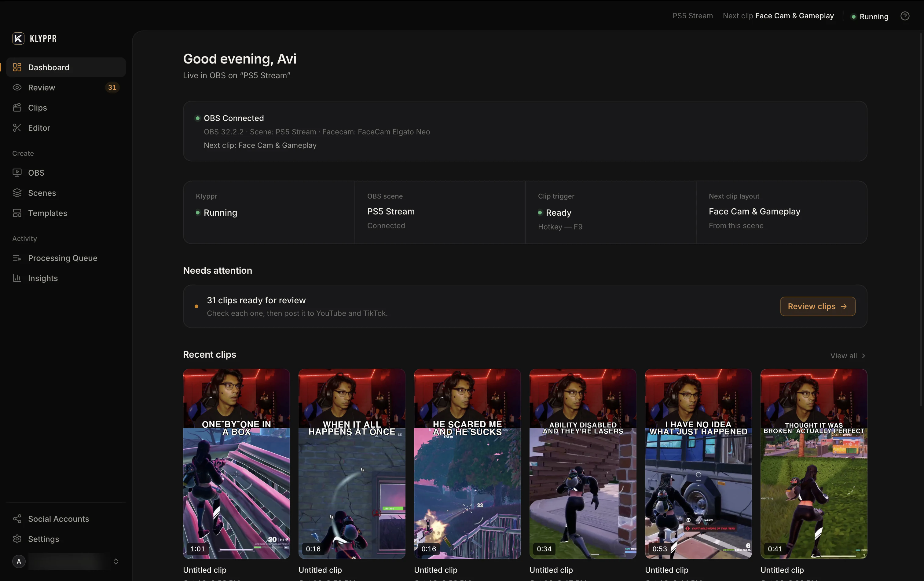
Task: Go to the Review section
Action: 66,87
